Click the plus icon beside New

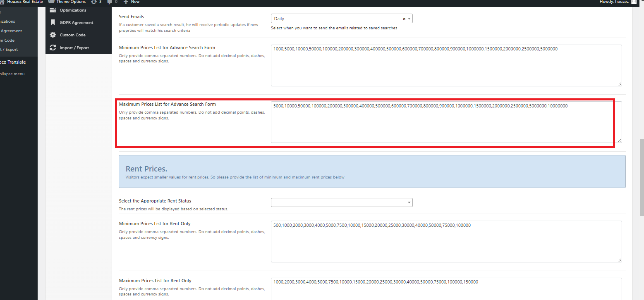click(x=126, y=2)
